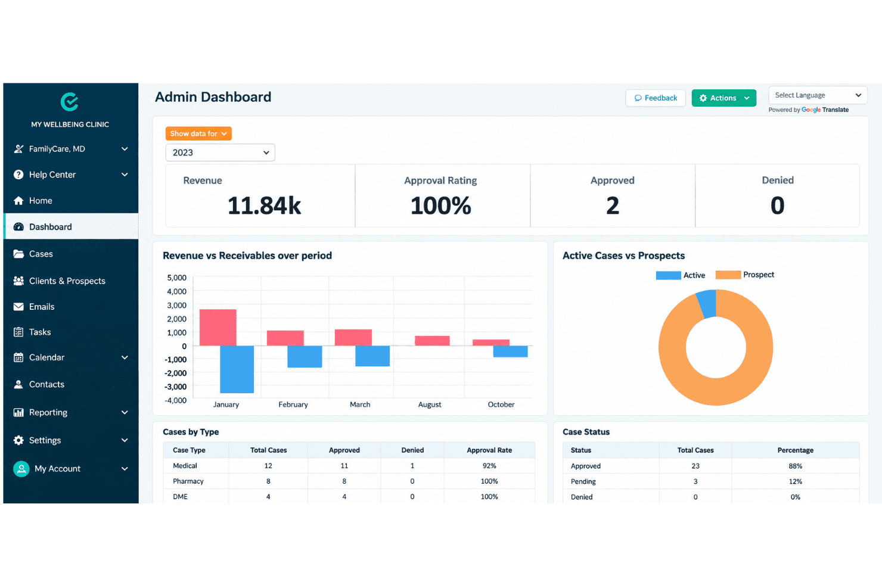Navigate to Clients & Prospects

(x=71, y=281)
